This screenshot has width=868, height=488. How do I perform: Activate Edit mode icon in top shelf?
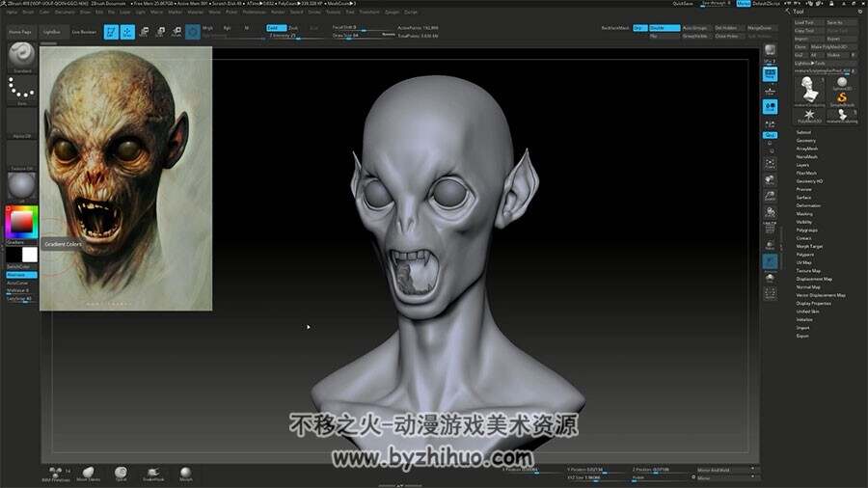tap(111, 32)
